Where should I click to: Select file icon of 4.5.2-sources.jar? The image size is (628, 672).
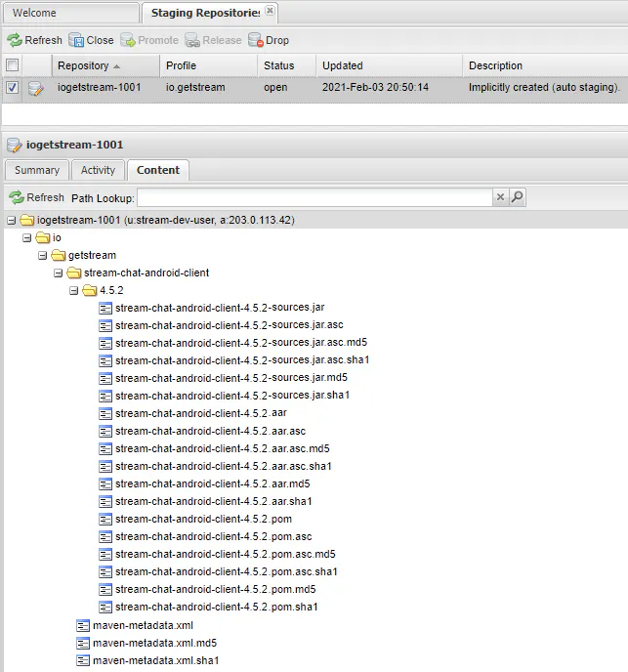tap(105, 309)
